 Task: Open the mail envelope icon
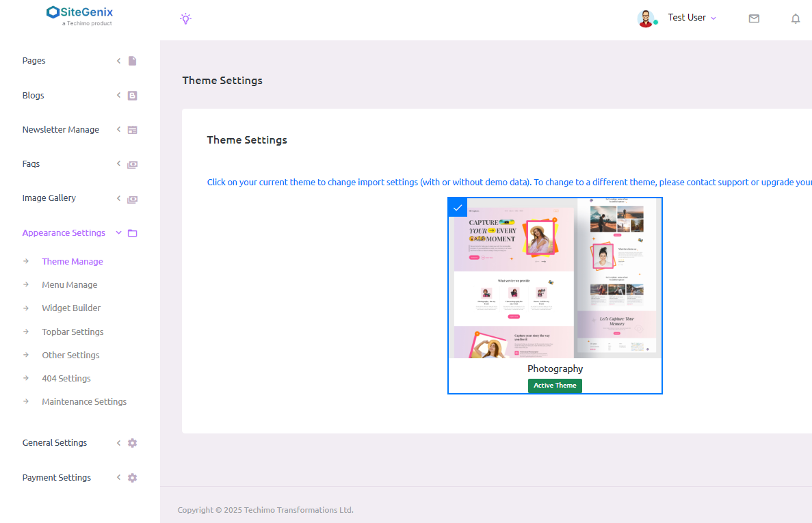click(x=754, y=18)
